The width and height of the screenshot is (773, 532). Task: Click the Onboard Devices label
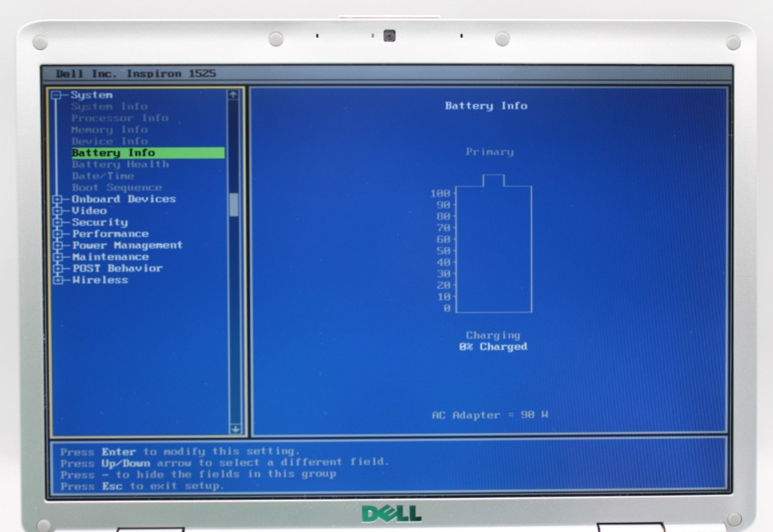tap(124, 199)
